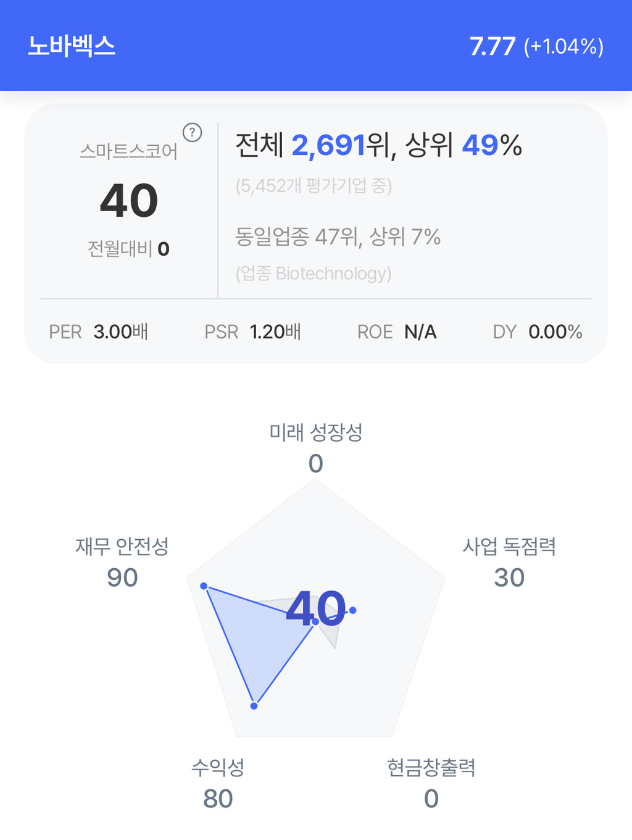Tap the PSR 1.20배 metric

coord(252,332)
